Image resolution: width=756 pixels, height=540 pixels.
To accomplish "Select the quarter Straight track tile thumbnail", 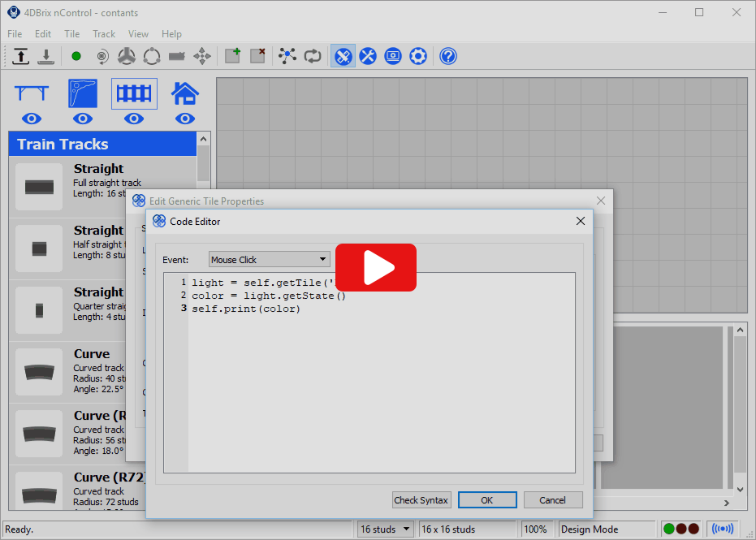I will 39,310.
